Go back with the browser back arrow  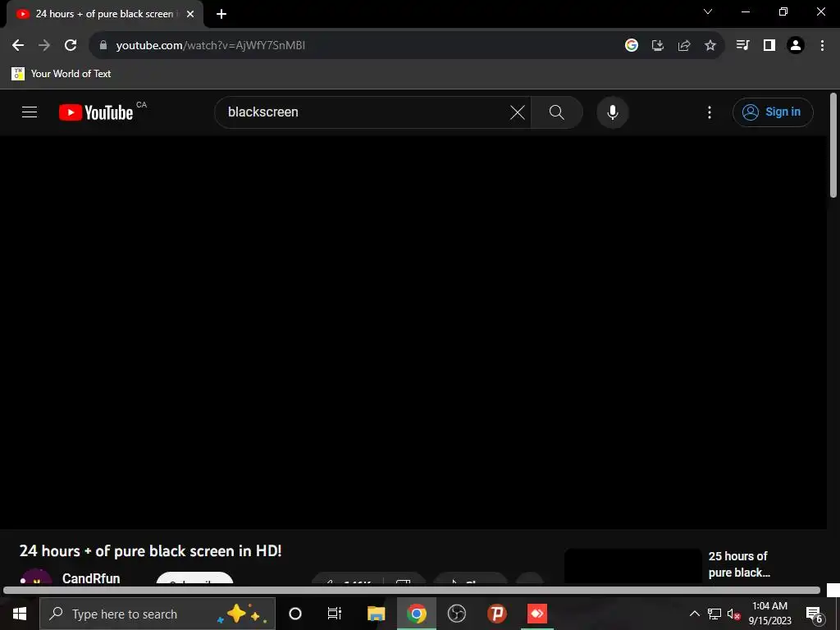(18, 46)
